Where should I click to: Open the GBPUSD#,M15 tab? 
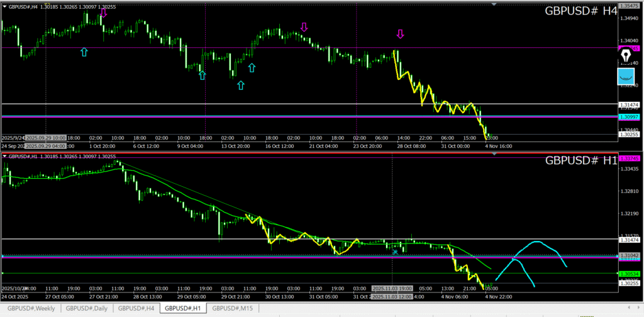pyautogui.click(x=233, y=308)
